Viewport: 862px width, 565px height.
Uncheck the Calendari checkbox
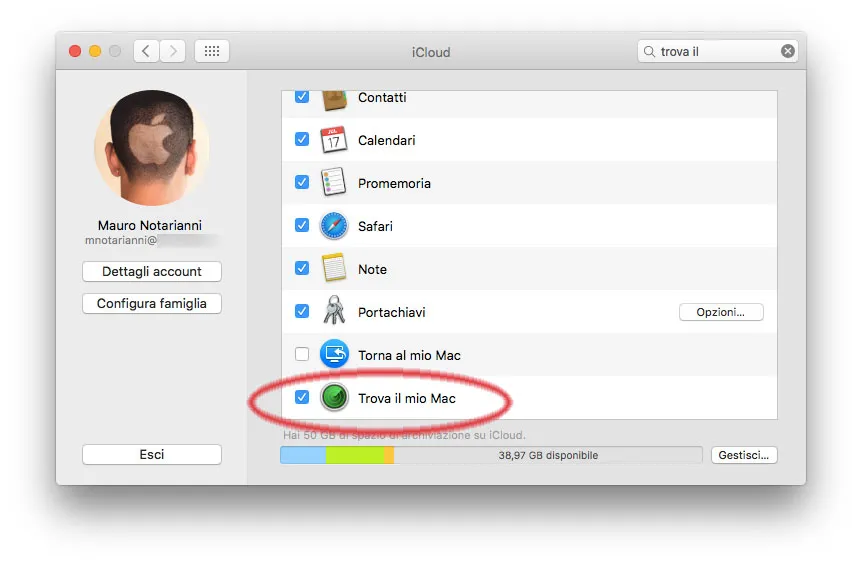pos(302,139)
